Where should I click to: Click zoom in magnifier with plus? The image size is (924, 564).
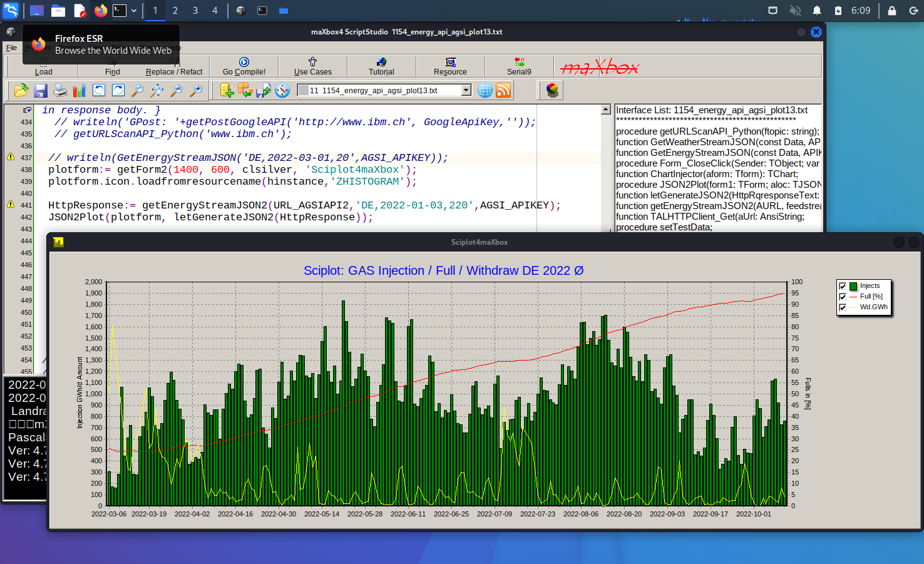click(196, 91)
